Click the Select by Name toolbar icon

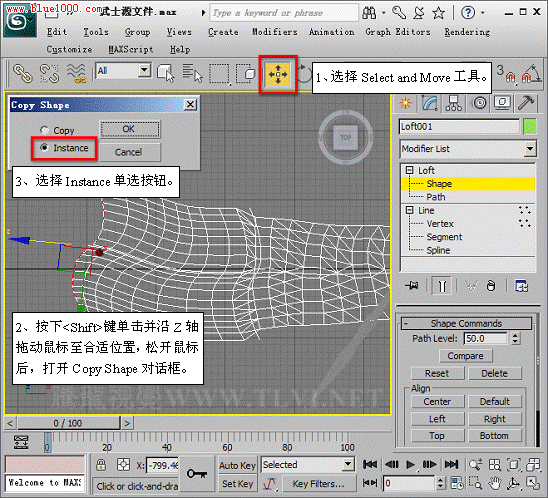point(192,73)
